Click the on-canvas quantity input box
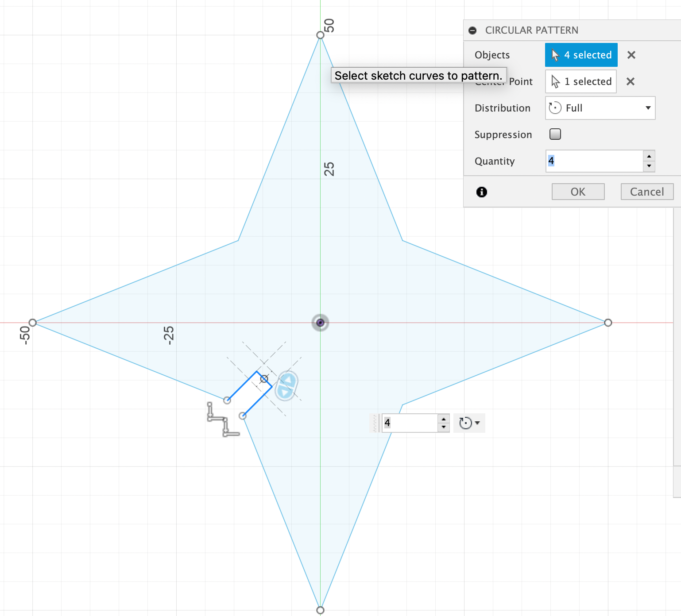This screenshot has height=616, width=681. [x=410, y=423]
